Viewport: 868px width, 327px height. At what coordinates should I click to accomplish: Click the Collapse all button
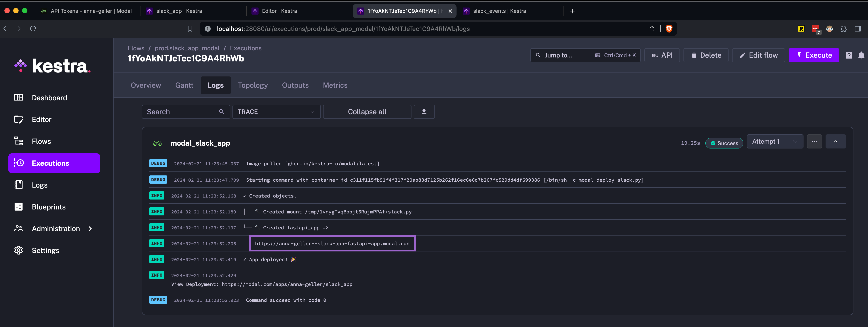pyautogui.click(x=367, y=112)
